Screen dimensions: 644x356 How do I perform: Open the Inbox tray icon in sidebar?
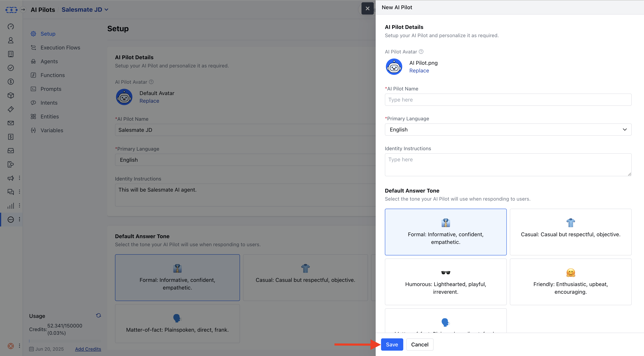click(x=11, y=150)
